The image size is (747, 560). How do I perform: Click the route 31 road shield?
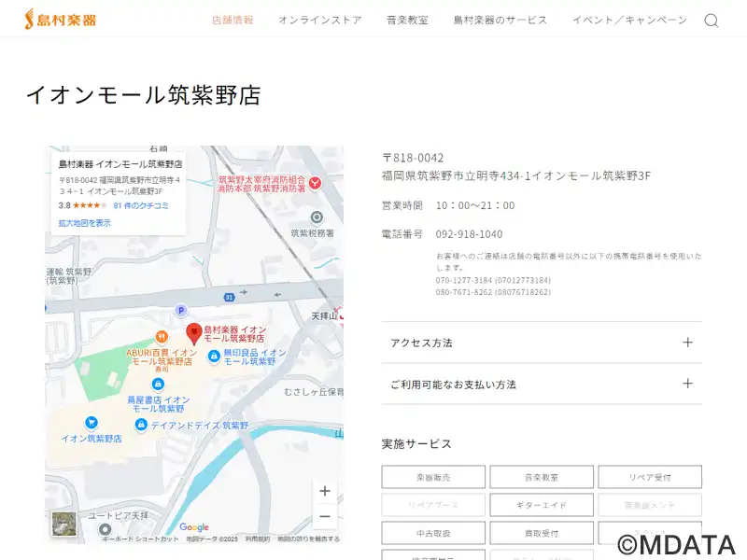click(x=229, y=297)
